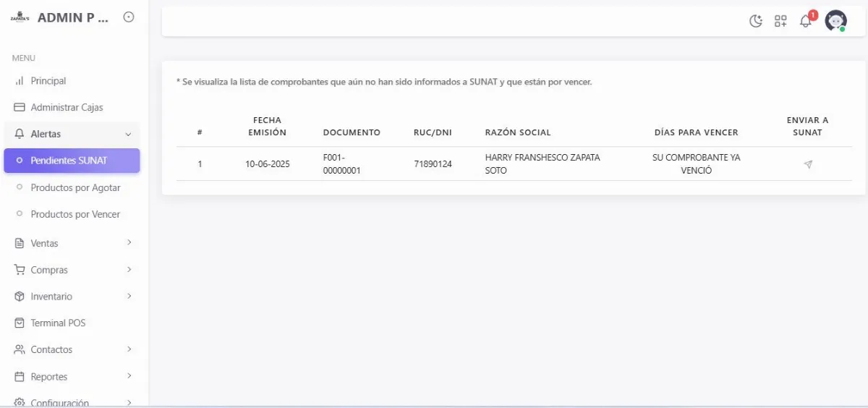
Task: Open the user avatar profile menu
Action: point(836,21)
